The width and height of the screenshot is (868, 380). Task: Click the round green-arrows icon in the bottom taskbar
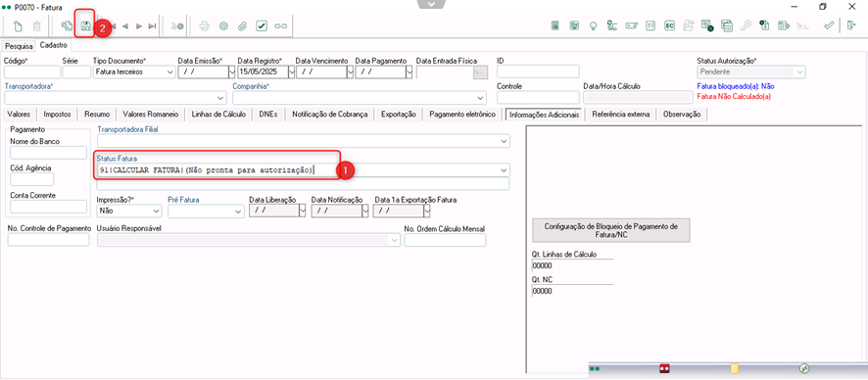pos(804,368)
